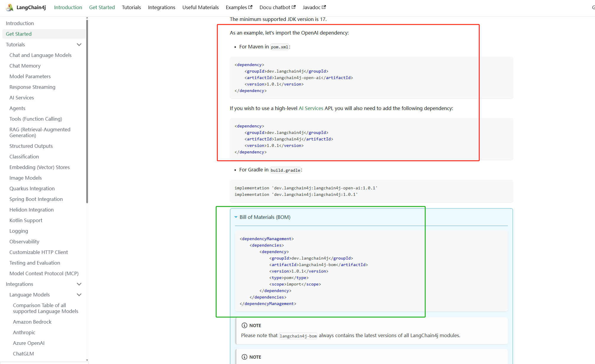This screenshot has width=595, height=364.
Task: Collapse the Language Models sidebar chevron
Action: tap(79, 295)
